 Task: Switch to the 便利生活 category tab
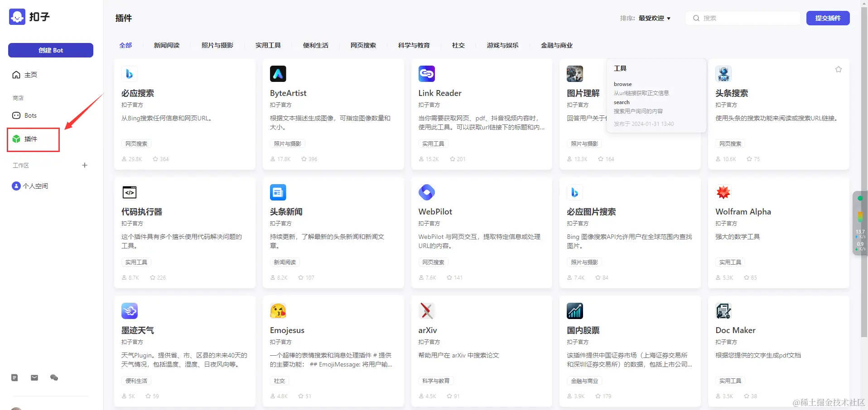pos(316,45)
